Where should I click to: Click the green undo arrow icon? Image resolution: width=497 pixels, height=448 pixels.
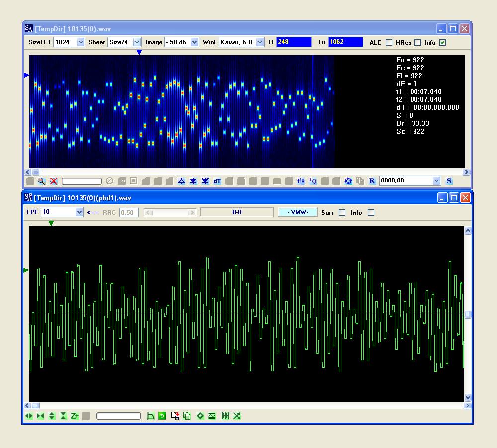tap(162, 416)
